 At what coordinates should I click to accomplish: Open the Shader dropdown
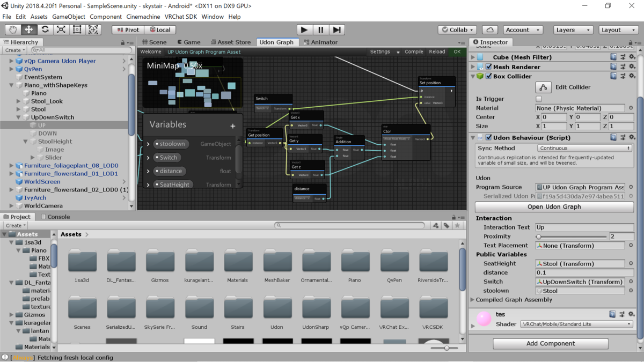tap(576, 324)
